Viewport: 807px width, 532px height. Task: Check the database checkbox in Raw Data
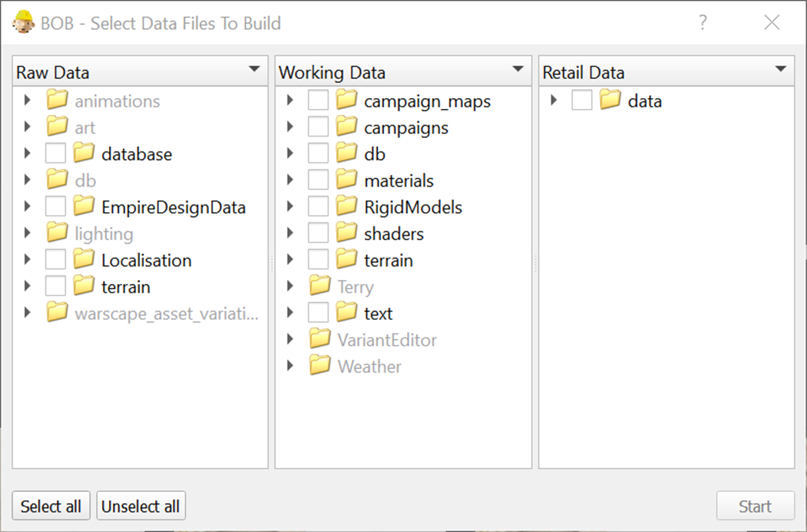coord(55,154)
